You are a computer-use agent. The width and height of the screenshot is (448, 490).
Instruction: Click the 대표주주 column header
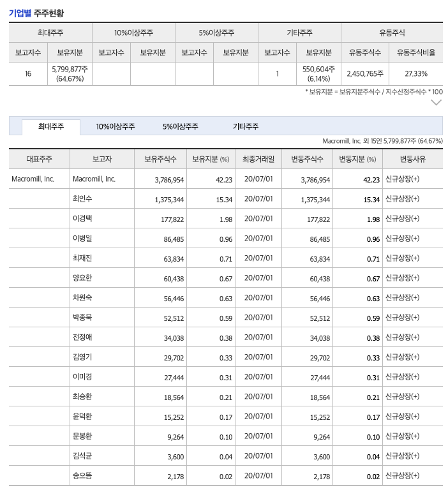click(x=39, y=160)
